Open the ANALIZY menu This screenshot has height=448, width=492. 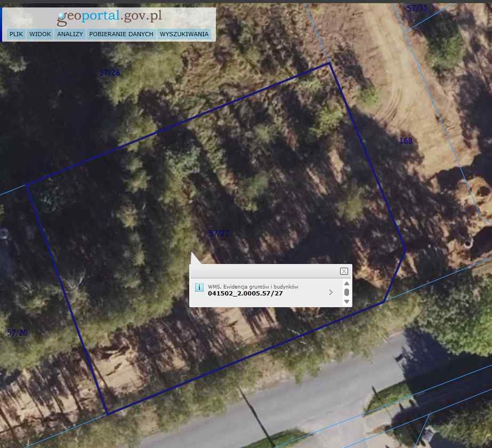click(70, 34)
